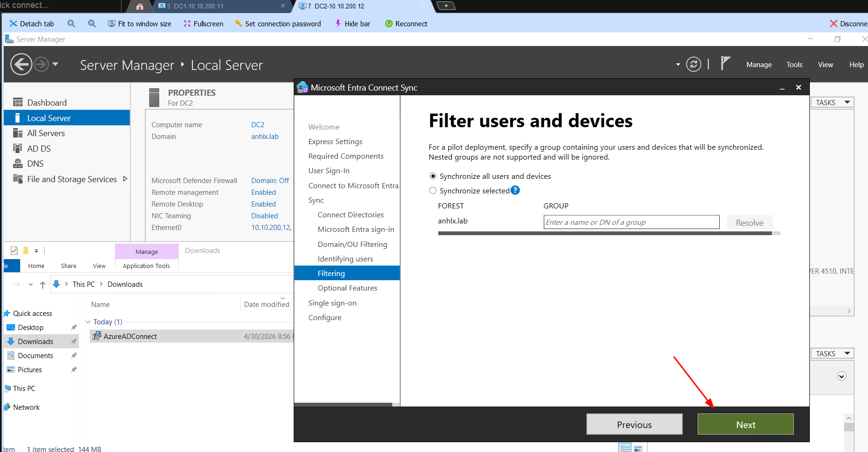
Task: Open the Explorer Share ribbon tab
Action: click(x=69, y=266)
